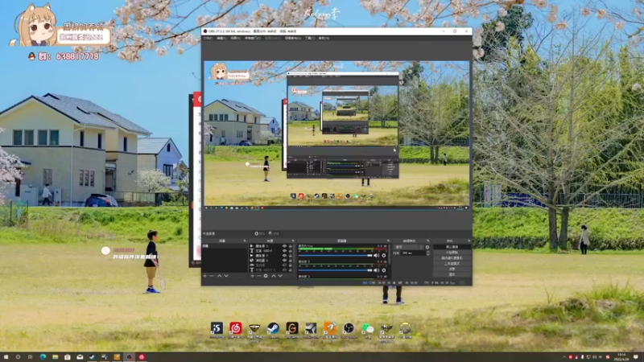The height and width of the screenshot is (362, 644).
Task: Pop out the Scenes dock header icon
Action: (245, 241)
